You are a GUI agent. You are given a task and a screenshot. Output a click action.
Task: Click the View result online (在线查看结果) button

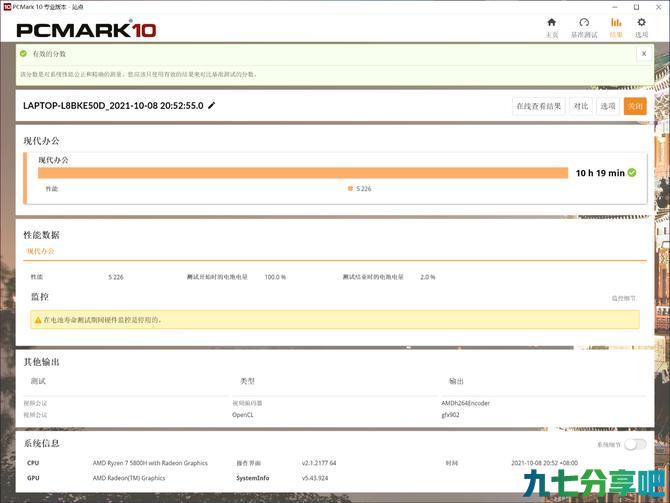pyautogui.click(x=538, y=106)
